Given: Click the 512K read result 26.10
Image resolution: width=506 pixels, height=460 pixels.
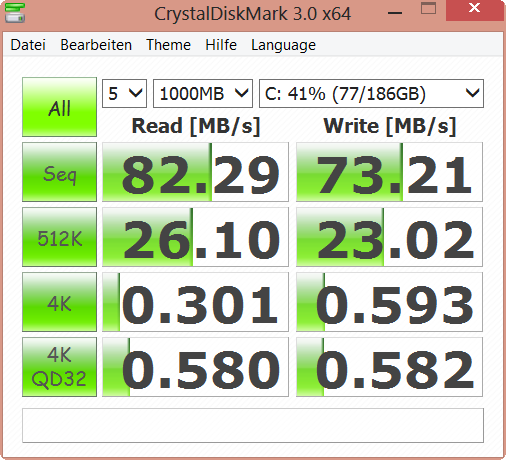Looking at the screenshot, I should coord(195,237).
